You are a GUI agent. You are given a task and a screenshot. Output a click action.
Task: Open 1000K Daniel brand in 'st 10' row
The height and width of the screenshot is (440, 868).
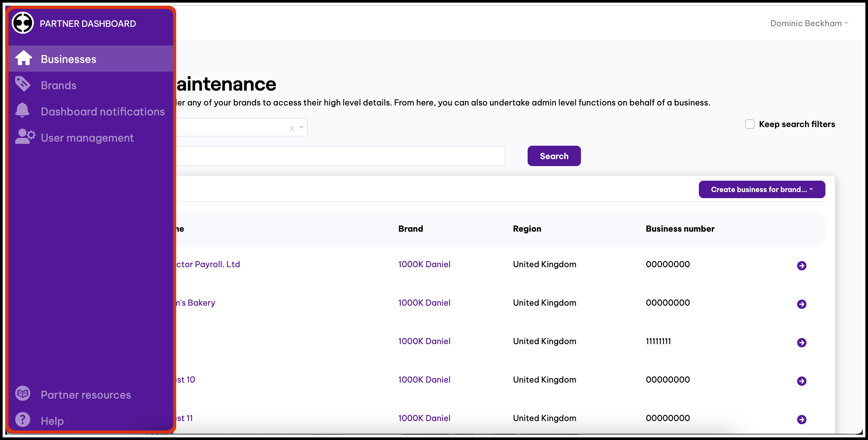[424, 380]
